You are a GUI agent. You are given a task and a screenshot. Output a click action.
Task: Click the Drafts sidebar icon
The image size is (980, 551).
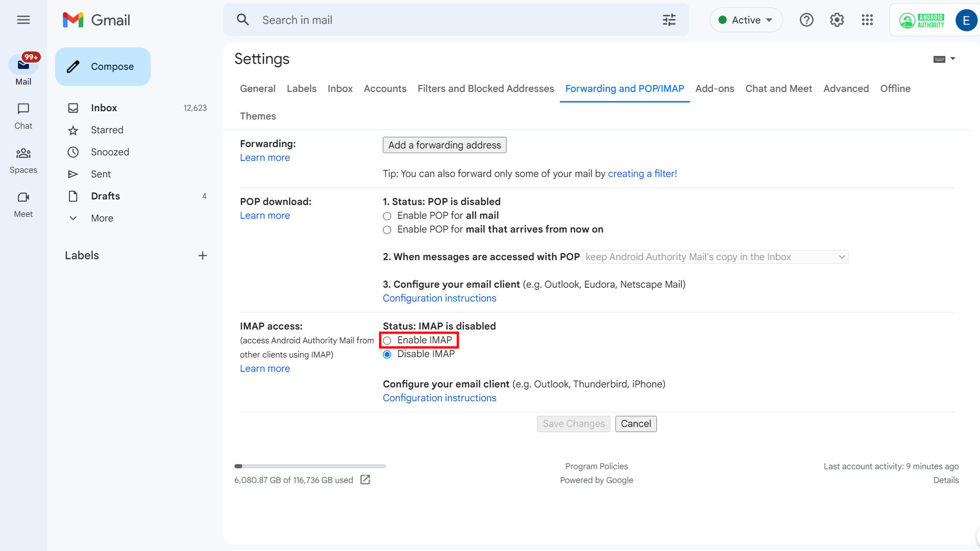point(72,196)
